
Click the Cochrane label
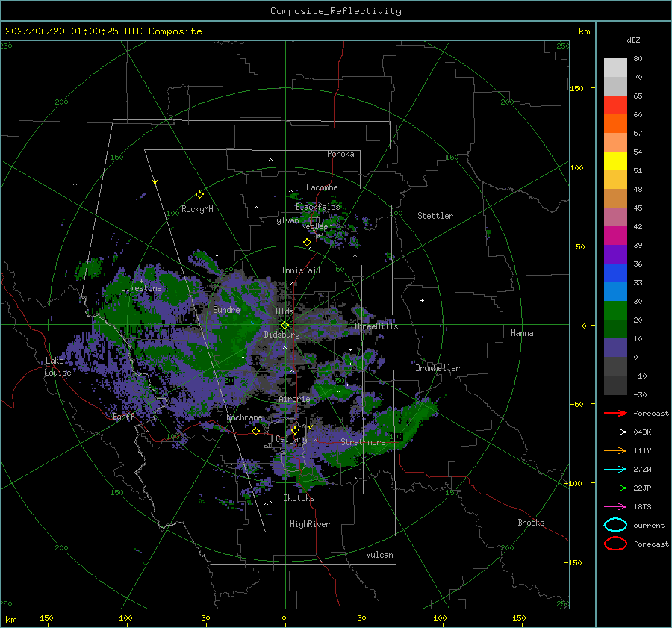[244, 417]
